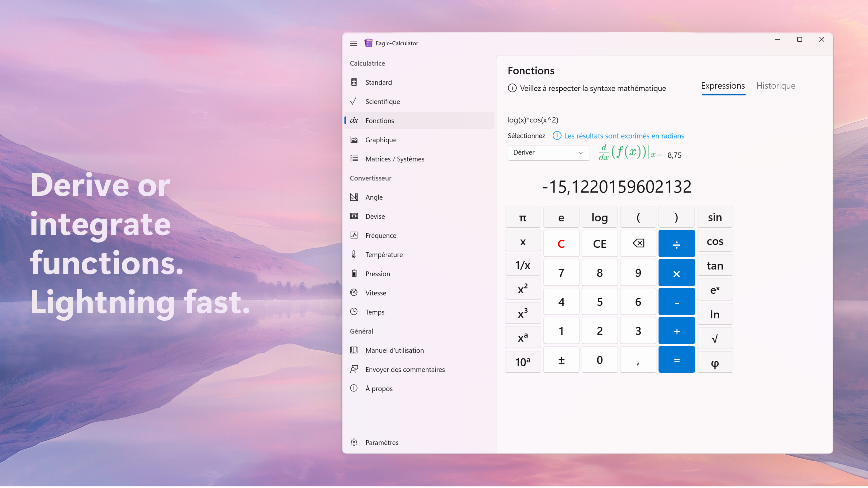Open the Angle converter
The width and height of the screenshot is (868, 488).
[x=419, y=197]
